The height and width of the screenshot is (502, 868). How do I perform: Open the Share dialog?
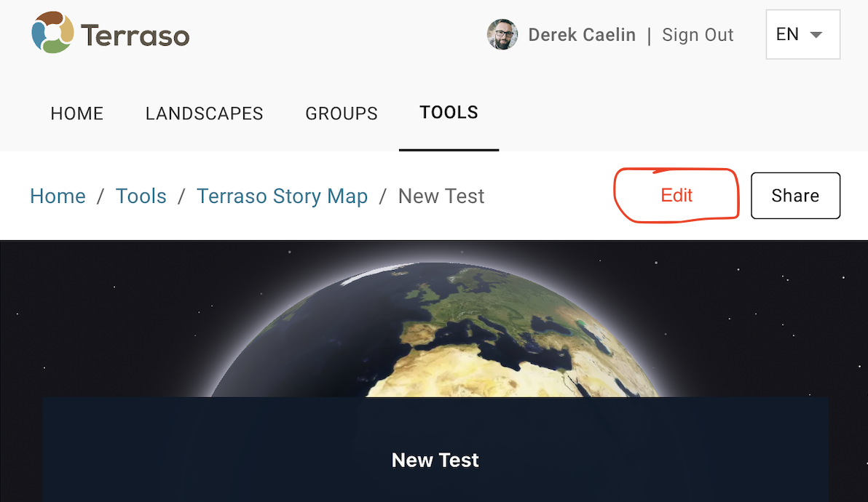point(795,195)
